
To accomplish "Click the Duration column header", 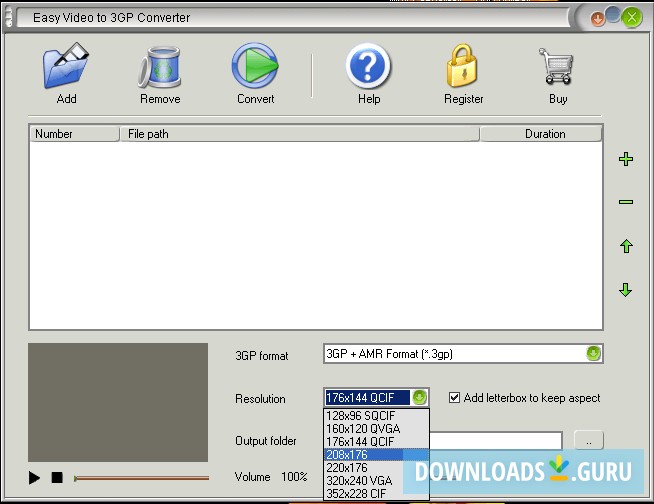I will point(541,134).
